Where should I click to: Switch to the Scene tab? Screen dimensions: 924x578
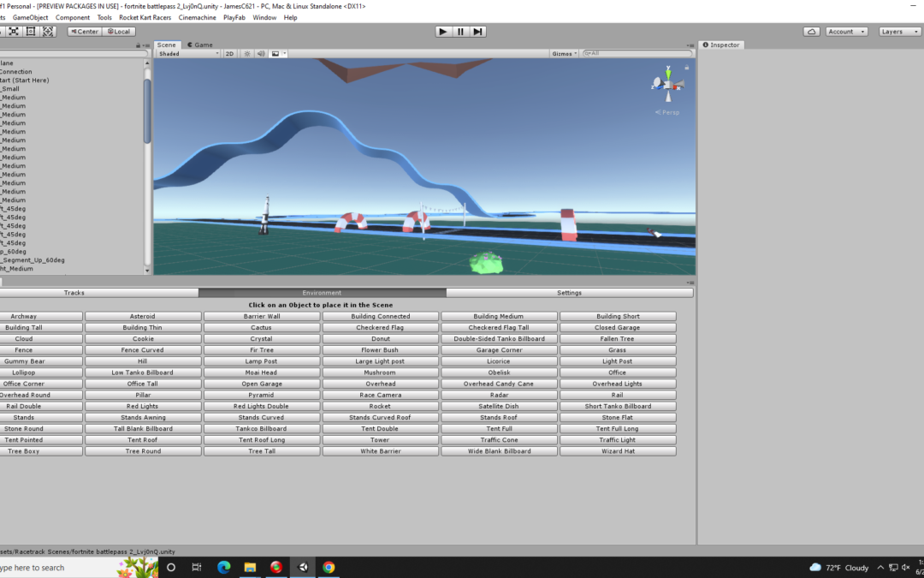tap(166, 45)
